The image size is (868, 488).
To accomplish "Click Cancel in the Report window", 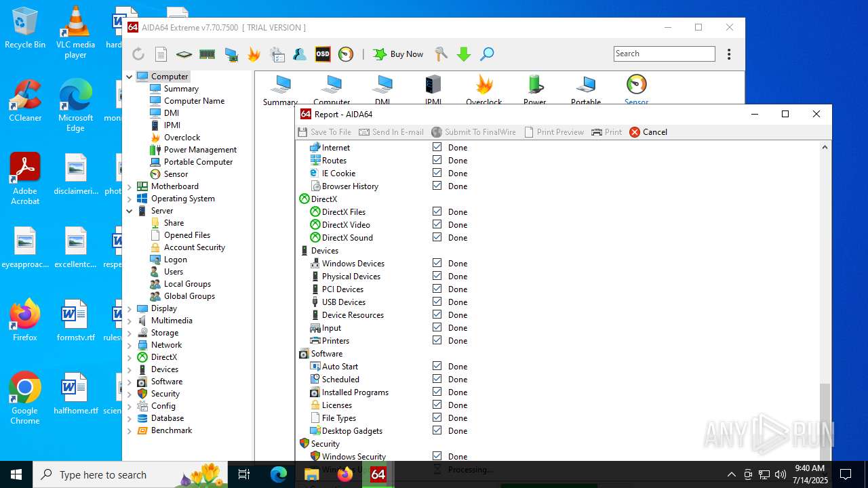I will point(648,132).
